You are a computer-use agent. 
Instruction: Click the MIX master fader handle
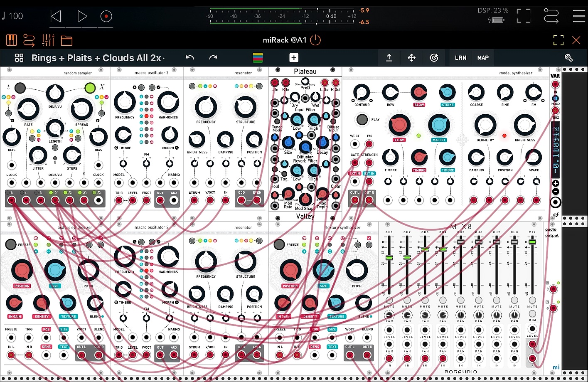[532, 242]
